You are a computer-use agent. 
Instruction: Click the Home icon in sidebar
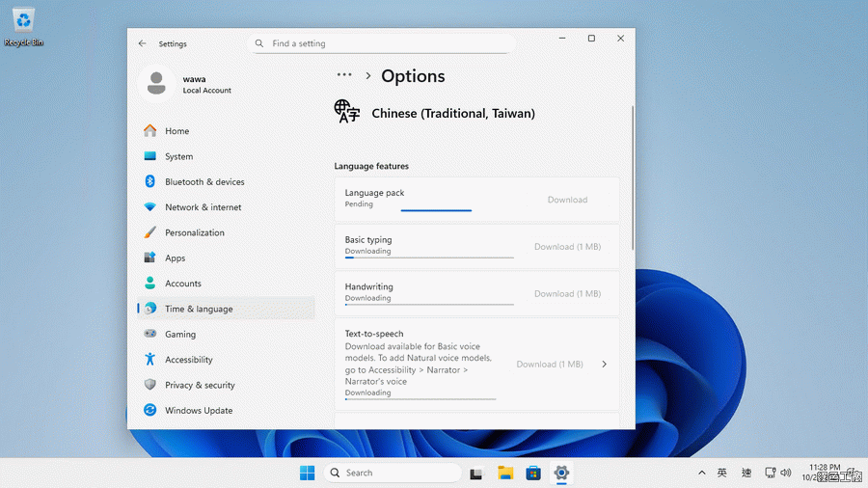[149, 131]
